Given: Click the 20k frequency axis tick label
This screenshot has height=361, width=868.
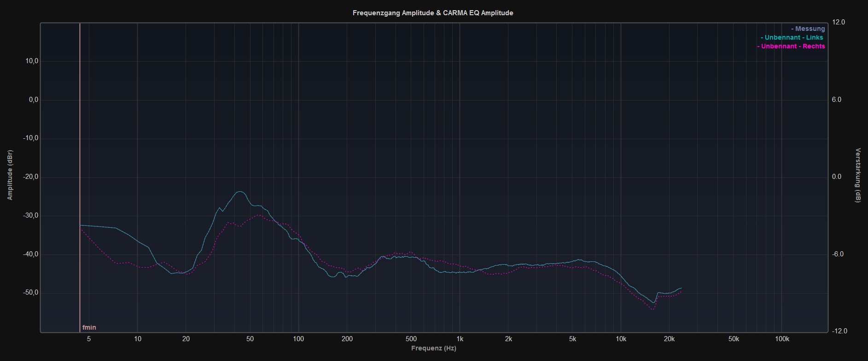Looking at the screenshot, I should tap(669, 339).
